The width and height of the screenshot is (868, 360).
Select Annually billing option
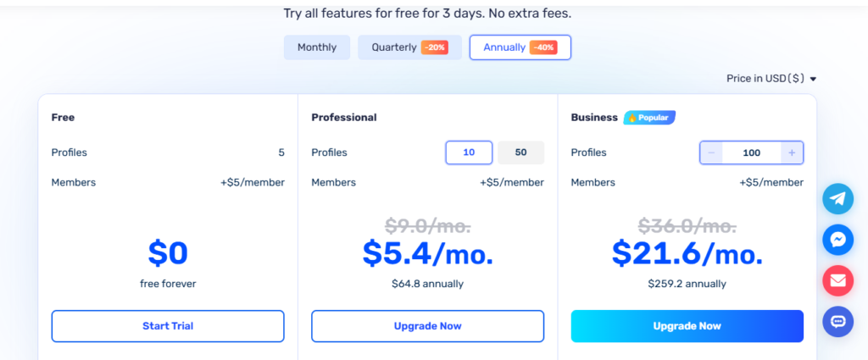point(520,47)
